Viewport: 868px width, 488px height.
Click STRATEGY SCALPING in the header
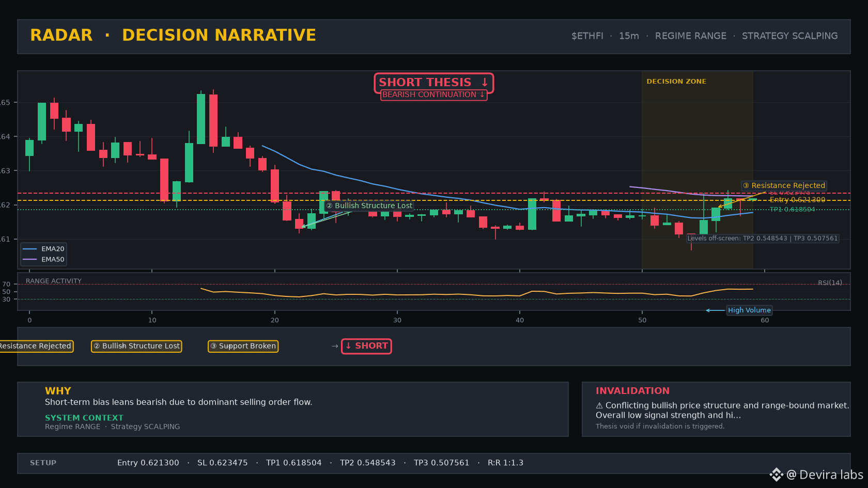pyautogui.click(x=789, y=36)
